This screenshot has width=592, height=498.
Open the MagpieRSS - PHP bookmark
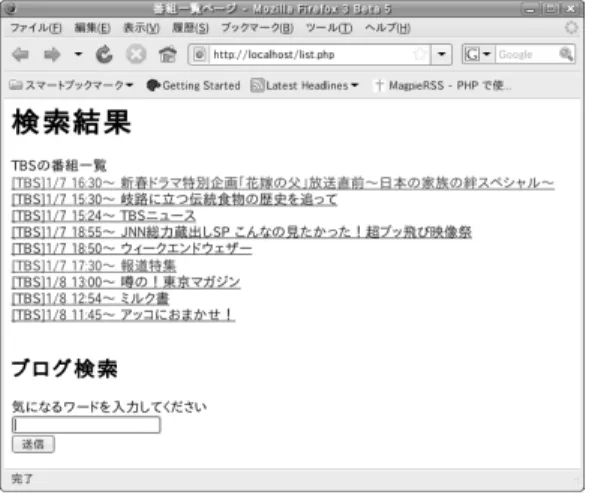point(442,86)
